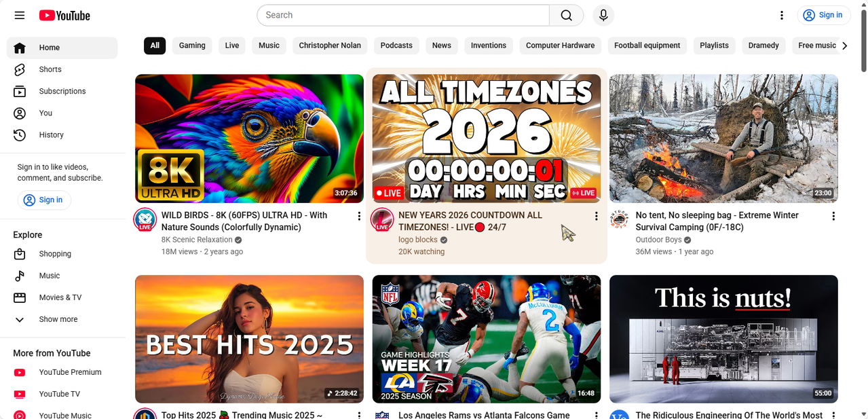Expand Show more under Explore
This screenshot has height=419, width=868.
click(62, 319)
